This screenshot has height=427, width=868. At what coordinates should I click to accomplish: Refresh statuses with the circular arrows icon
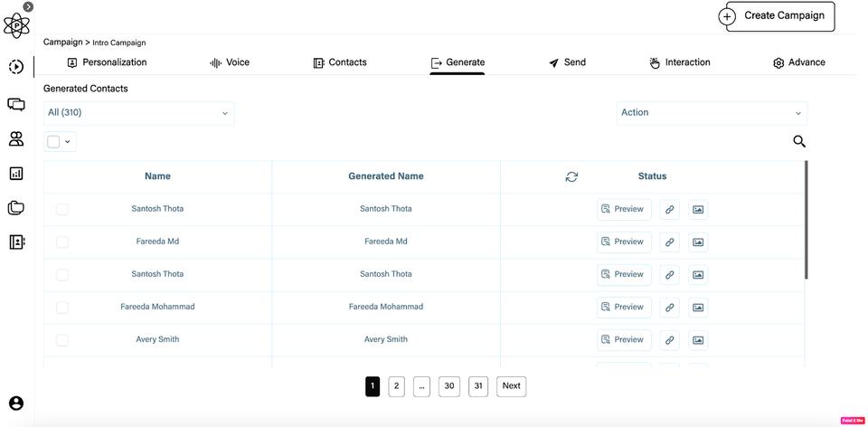(571, 176)
